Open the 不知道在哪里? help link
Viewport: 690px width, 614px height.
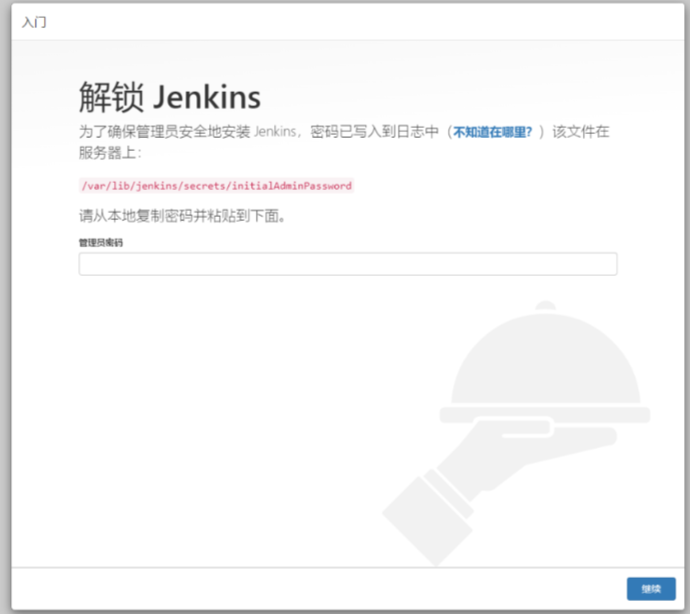click(x=492, y=132)
